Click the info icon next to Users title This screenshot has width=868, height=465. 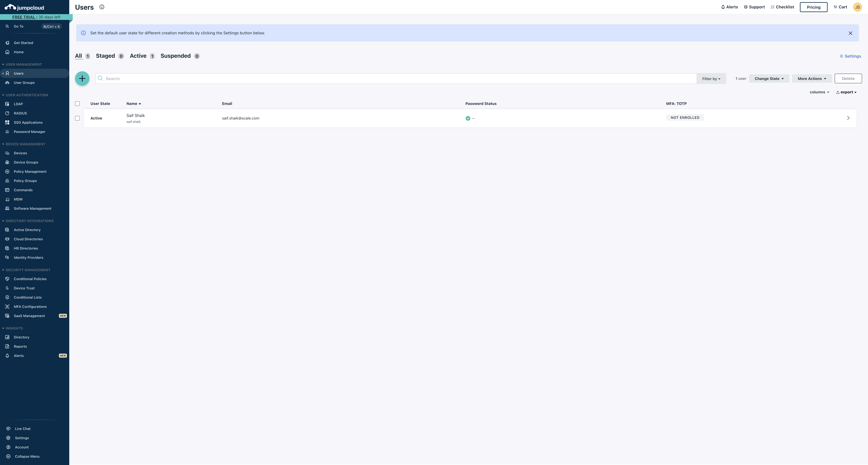(102, 7)
